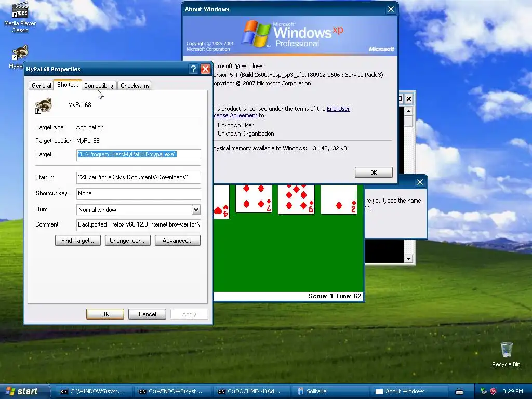Click the help question mark in MyPal Properties
The width and height of the screenshot is (532, 399).
point(193,69)
